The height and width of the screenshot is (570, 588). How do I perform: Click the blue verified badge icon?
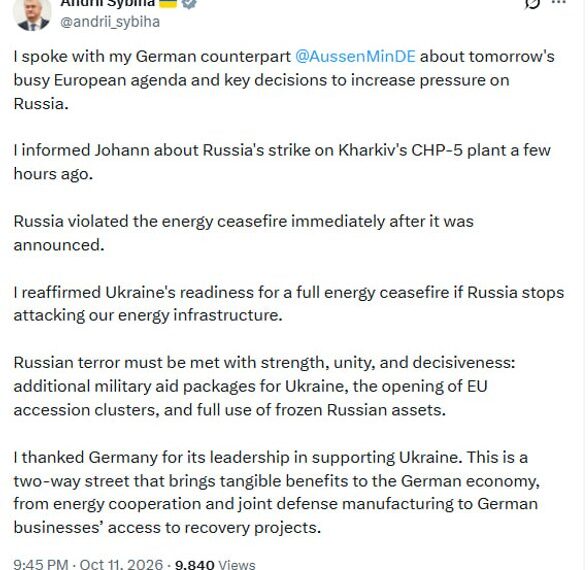tap(189, 4)
